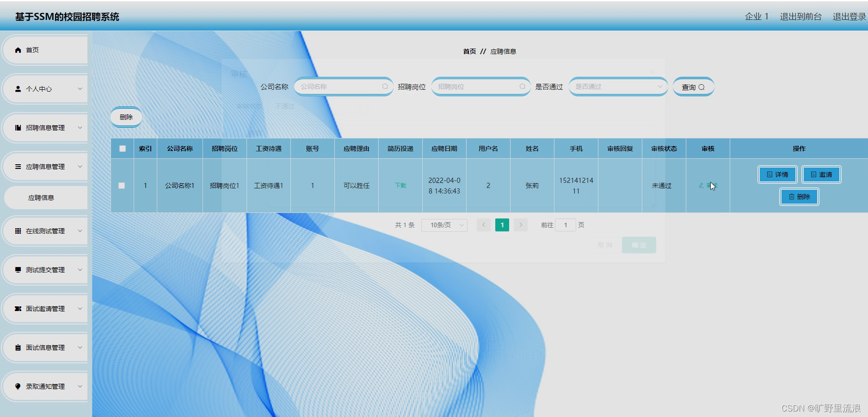Select the home icon beside 首页

18,50
